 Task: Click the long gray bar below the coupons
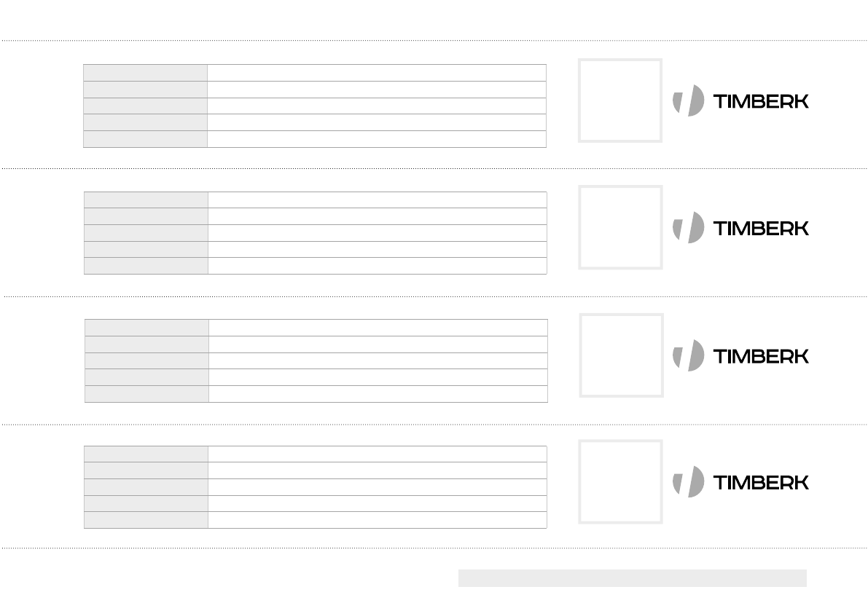tap(632, 578)
